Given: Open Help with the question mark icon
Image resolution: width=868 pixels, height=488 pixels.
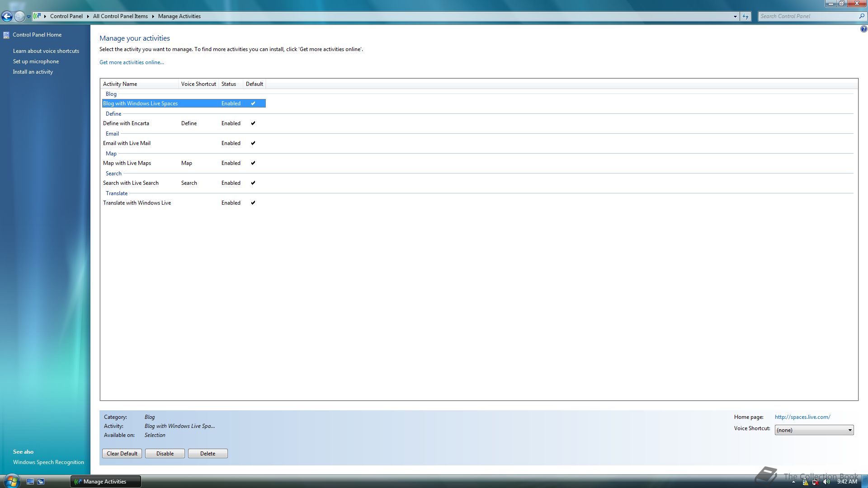Looking at the screenshot, I should (863, 29).
